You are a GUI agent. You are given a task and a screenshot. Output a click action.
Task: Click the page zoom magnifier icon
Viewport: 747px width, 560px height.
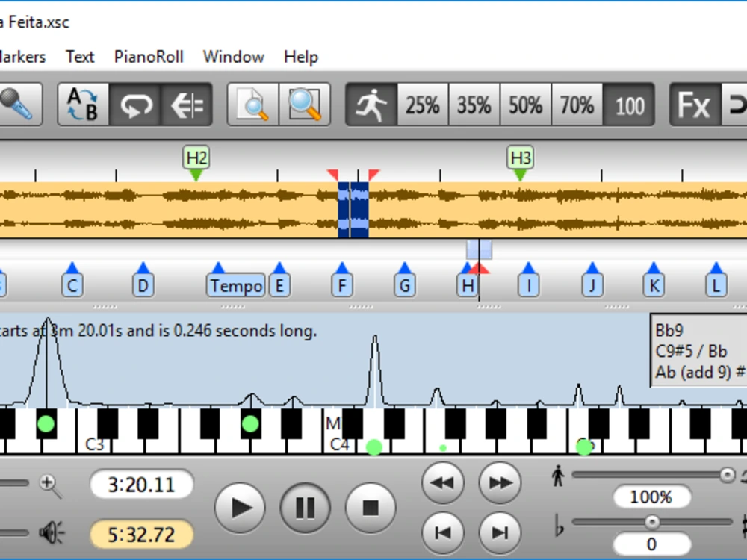click(x=253, y=105)
